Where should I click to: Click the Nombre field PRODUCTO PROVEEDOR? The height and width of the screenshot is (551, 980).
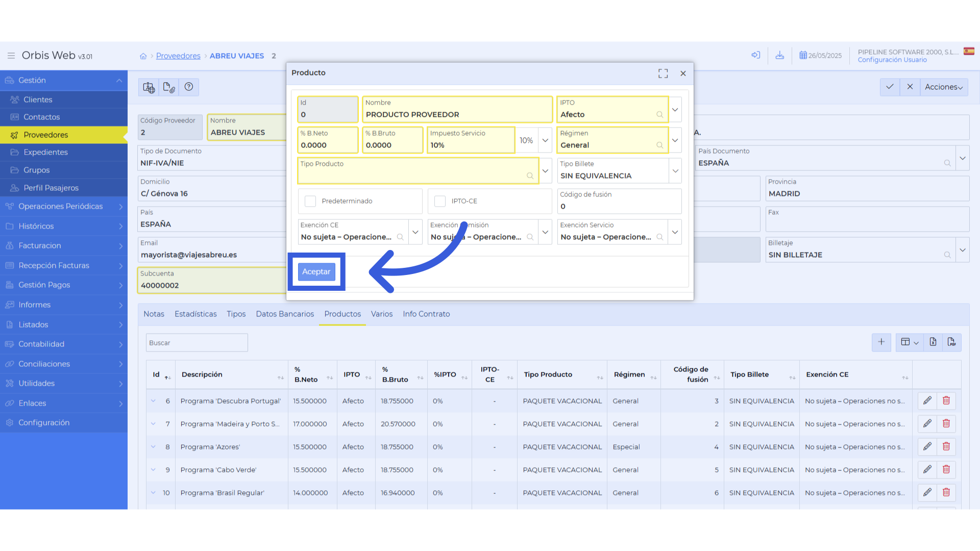457,110
